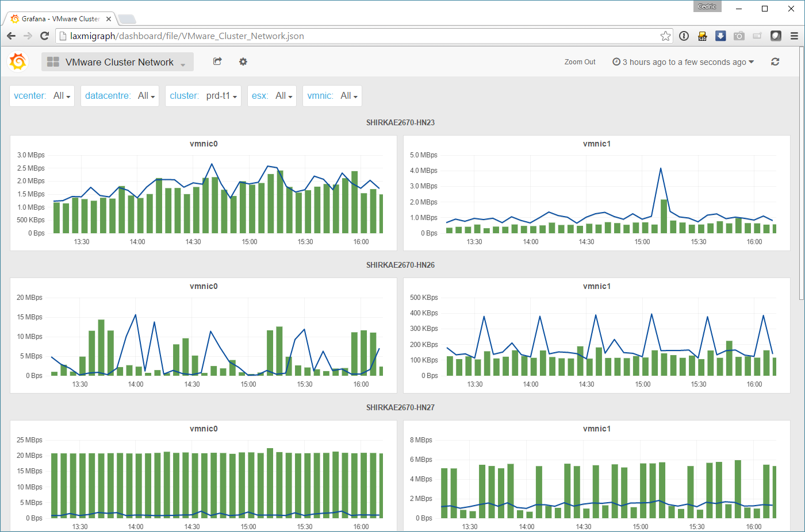Image resolution: width=805 pixels, height=532 pixels.
Task: Click the 1Password extension icon
Action: 684,36
